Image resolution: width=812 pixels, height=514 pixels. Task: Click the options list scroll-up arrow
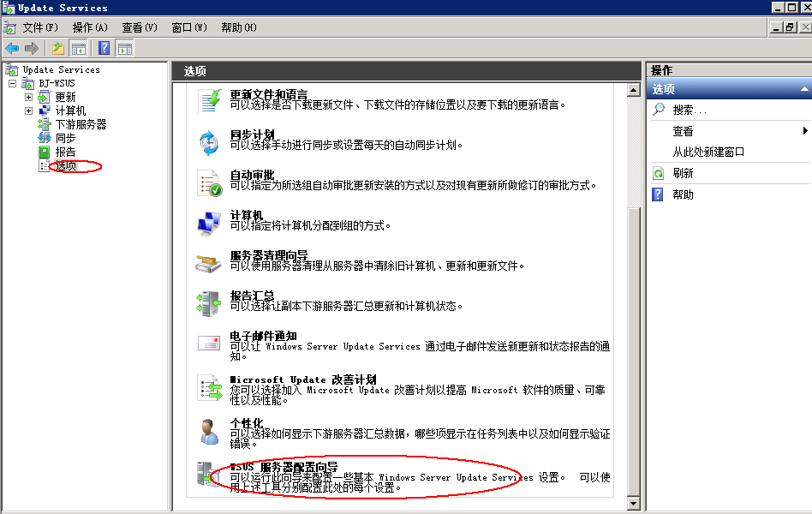click(x=633, y=90)
